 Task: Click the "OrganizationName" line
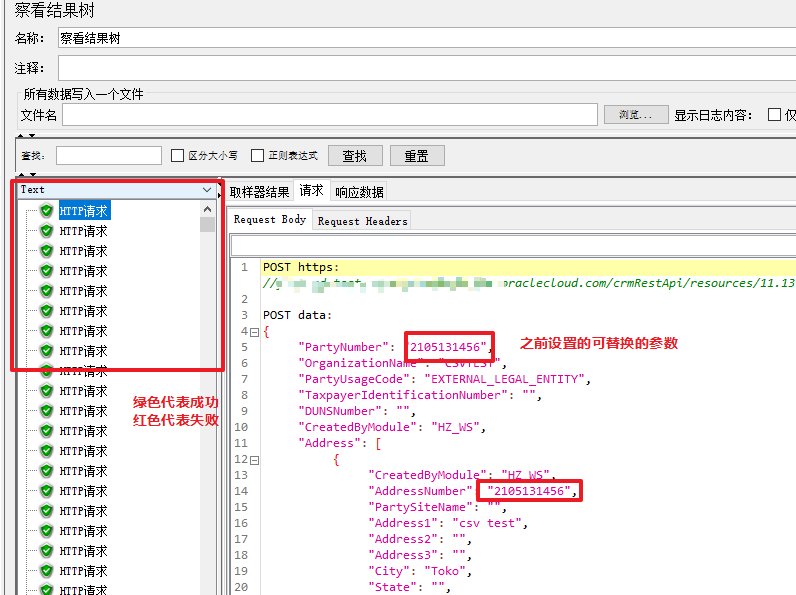pyautogui.click(x=402, y=363)
